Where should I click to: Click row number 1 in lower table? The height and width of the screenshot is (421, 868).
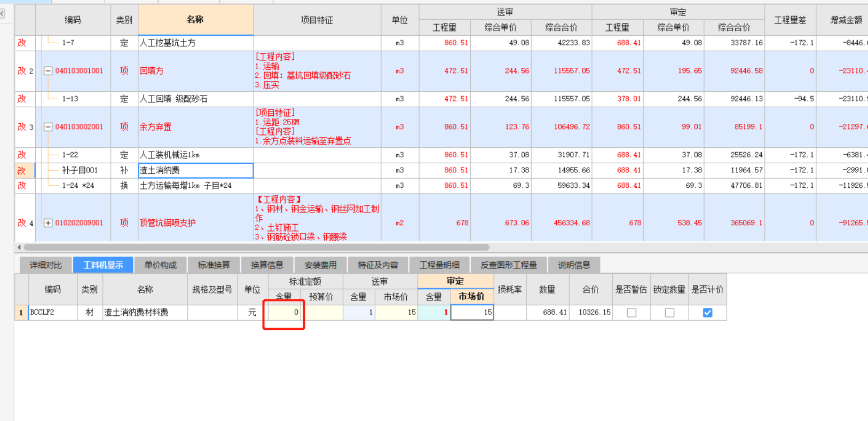(21, 312)
